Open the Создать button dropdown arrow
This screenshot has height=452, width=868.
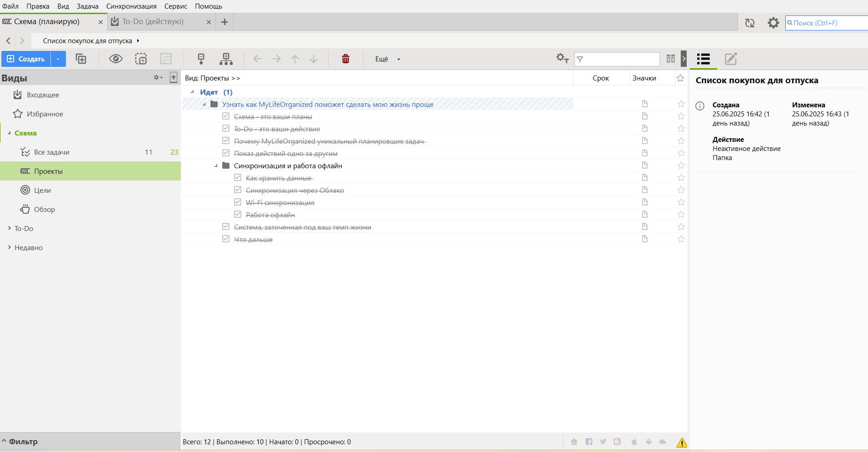click(x=58, y=59)
